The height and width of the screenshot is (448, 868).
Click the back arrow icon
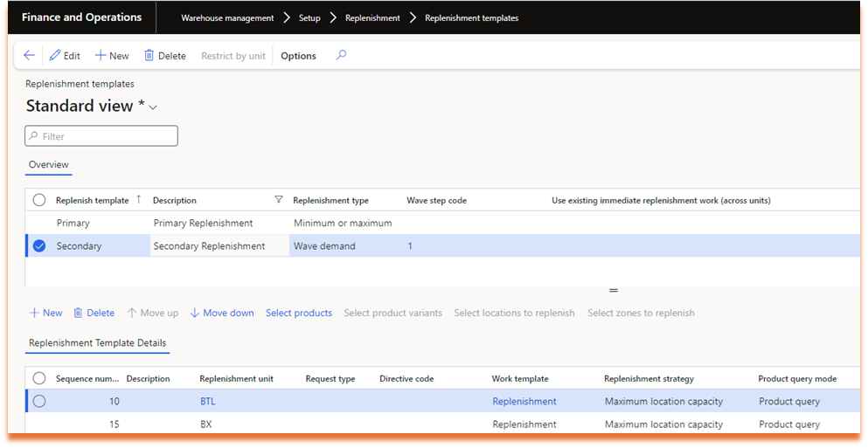pyautogui.click(x=29, y=56)
